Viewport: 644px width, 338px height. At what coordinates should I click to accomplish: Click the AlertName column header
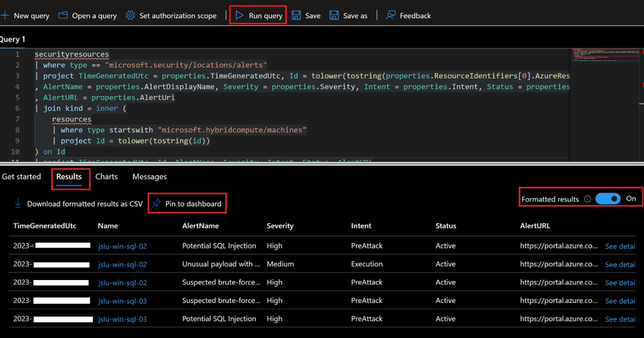coord(200,225)
